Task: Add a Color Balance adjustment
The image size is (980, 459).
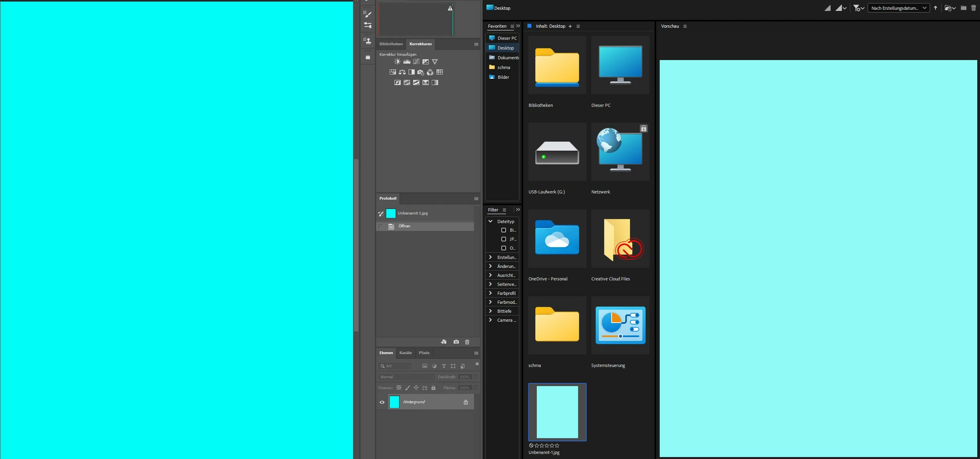Action: [402, 72]
